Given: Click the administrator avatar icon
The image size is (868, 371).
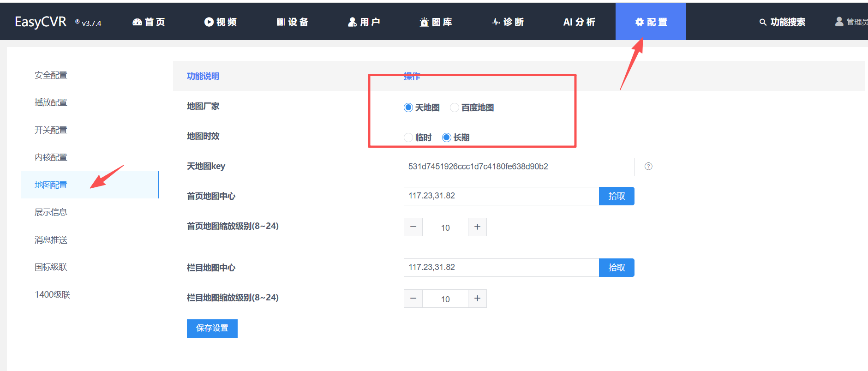Looking at the screenshot, I should coord(839,22).
